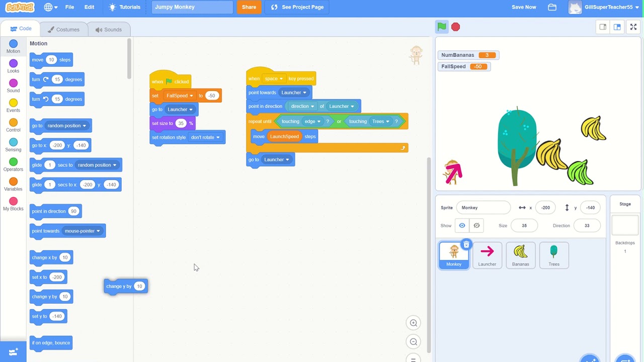Select the Bananas sprite thumbnail
Viewport: 644px width, 362px height.
(520, 255)
